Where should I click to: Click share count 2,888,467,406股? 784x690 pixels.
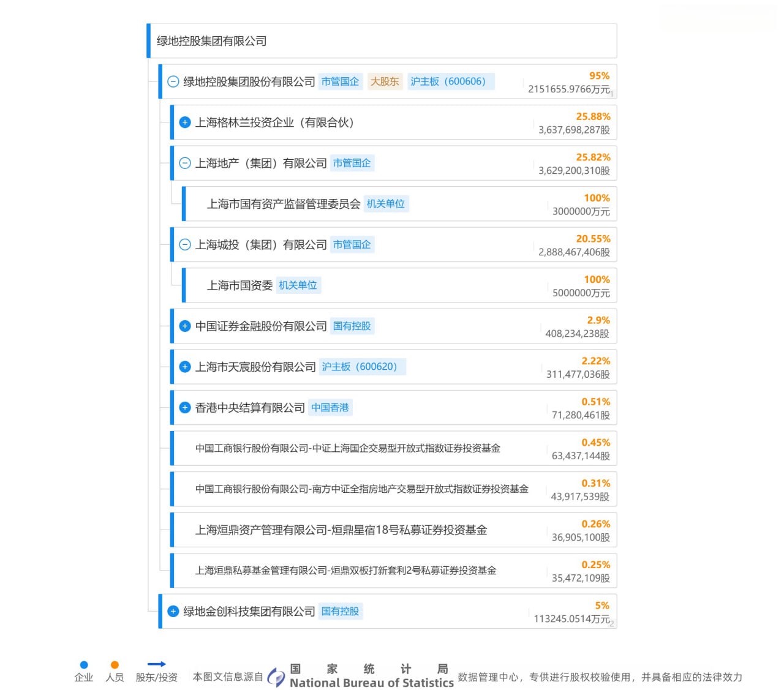pyautogui.click(x=574, y=252)
